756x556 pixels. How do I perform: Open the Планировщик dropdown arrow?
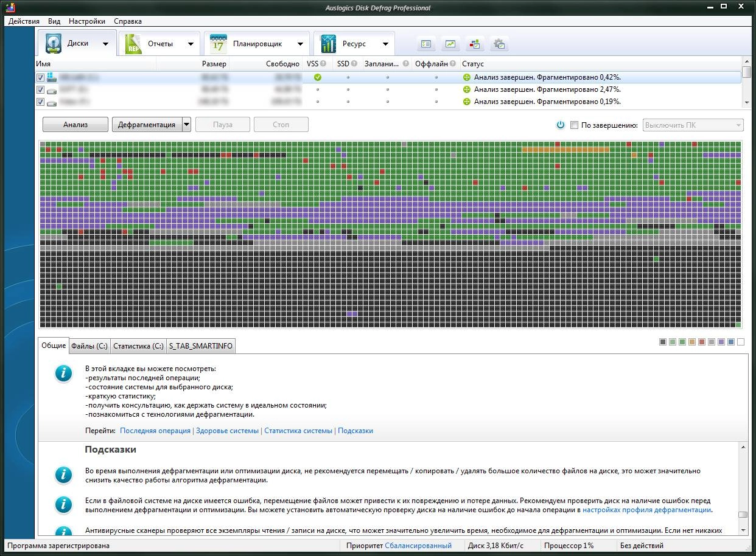[x=300, y=44]
